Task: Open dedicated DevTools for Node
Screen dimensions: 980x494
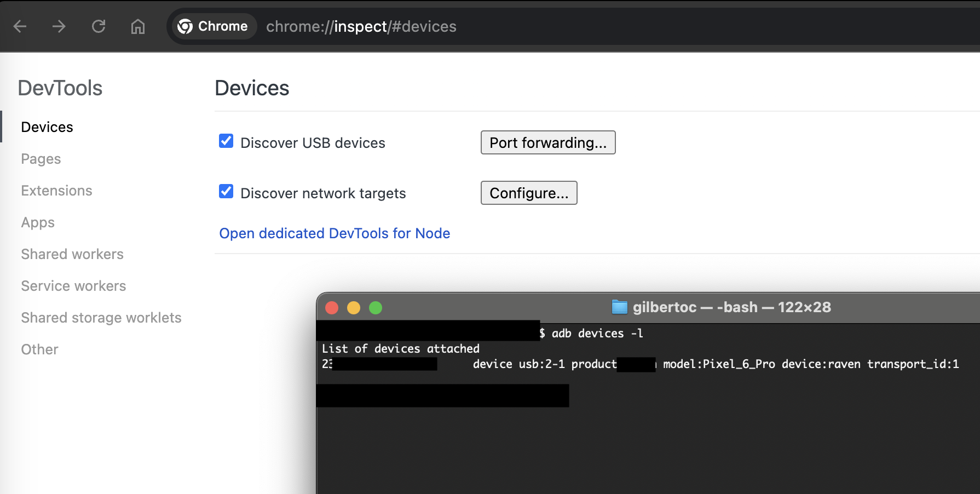Action: [335, 233]
